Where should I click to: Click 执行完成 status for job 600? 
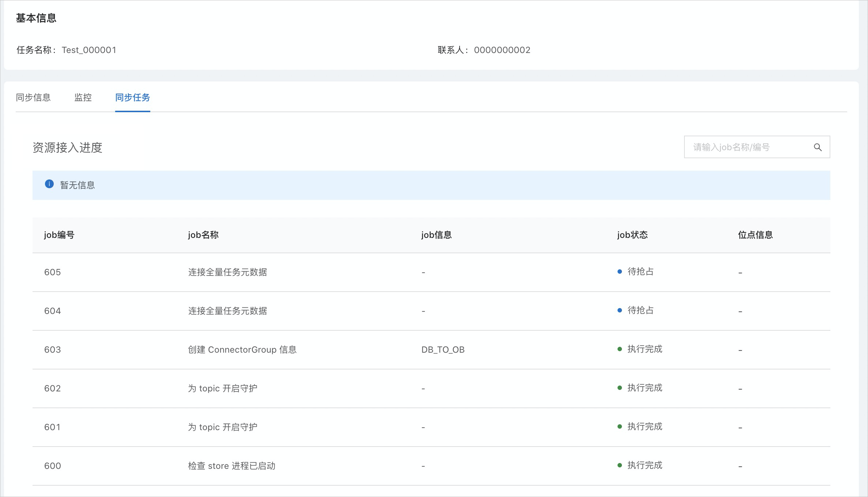(x=645, y=465)
